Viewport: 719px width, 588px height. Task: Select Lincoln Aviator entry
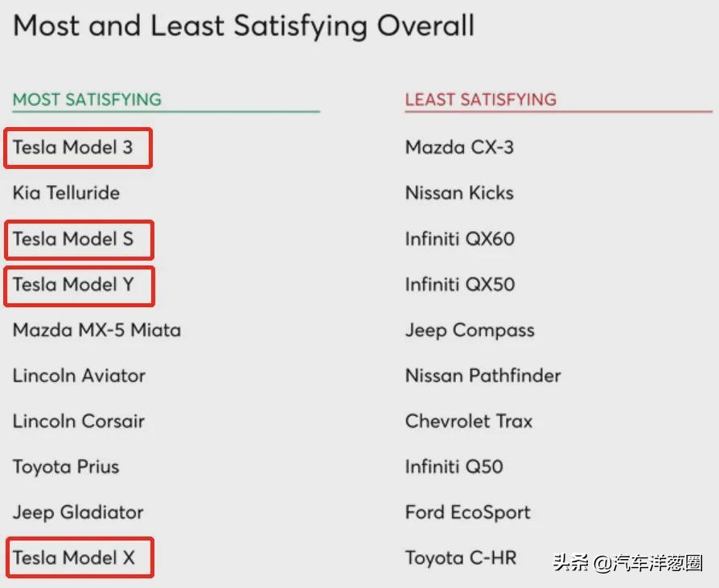pos(79,376)
